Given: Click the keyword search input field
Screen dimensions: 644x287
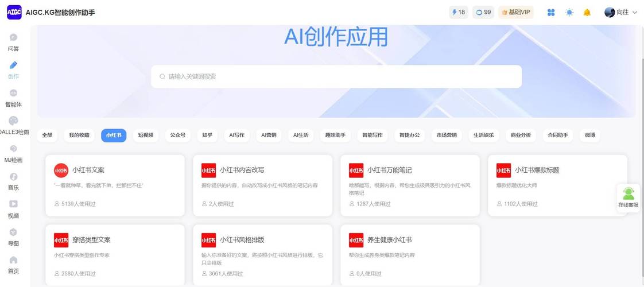Looking at the screenshot, I should [x=336, y=76].
